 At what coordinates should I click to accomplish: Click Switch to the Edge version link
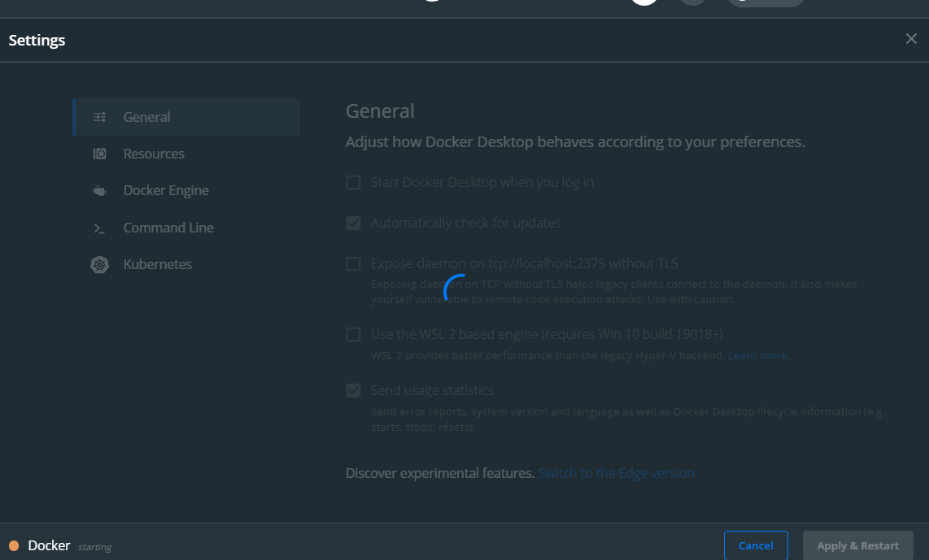[x=617, y=474]
